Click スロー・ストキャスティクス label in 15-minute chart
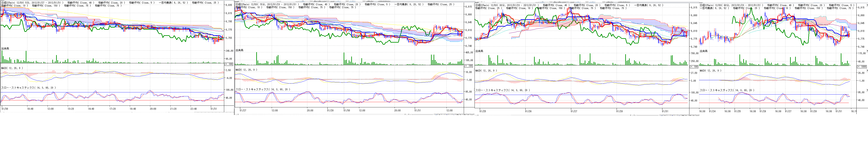 point(262,90)
